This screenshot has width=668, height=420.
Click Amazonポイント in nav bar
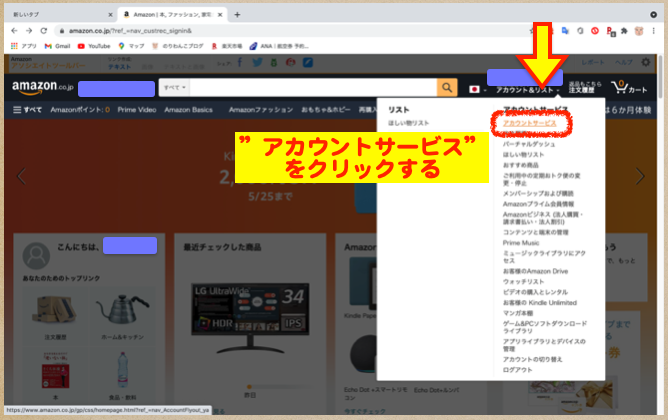[x=80, y=109]
